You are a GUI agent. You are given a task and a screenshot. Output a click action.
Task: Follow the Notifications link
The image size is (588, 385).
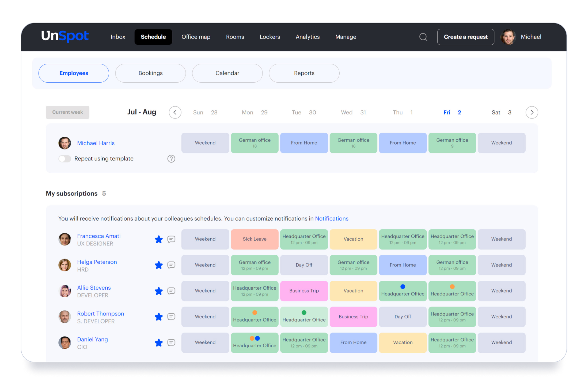pos(331,218)
